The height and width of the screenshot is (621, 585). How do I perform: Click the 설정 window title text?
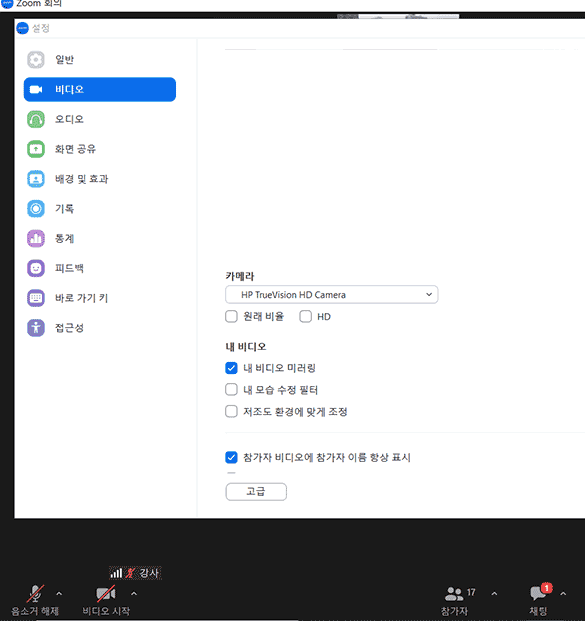40,28
